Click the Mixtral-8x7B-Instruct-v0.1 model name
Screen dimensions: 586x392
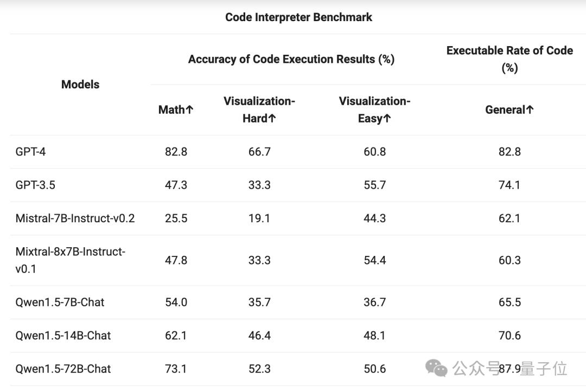[70, 260]
